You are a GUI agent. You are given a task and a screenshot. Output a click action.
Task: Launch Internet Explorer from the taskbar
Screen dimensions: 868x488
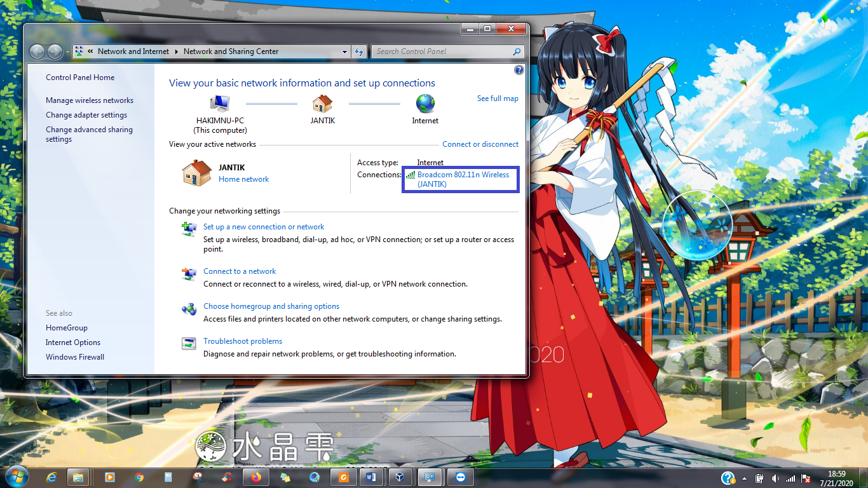52,478
